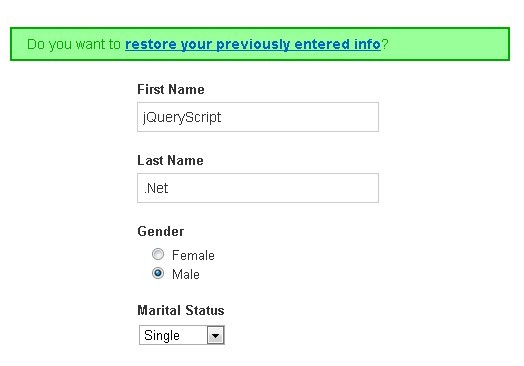Select the Female radio button
The height and width of the screenshot is (366, 524).
(158, 254)
